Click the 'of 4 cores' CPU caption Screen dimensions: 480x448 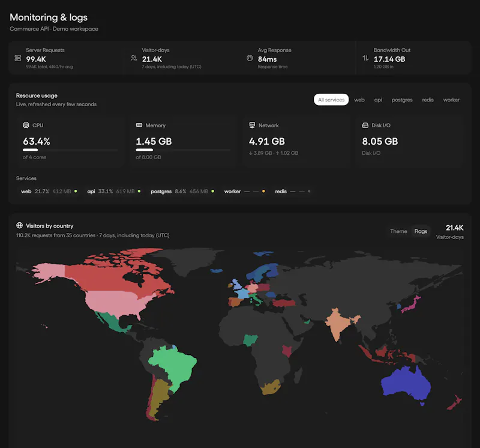34,157
